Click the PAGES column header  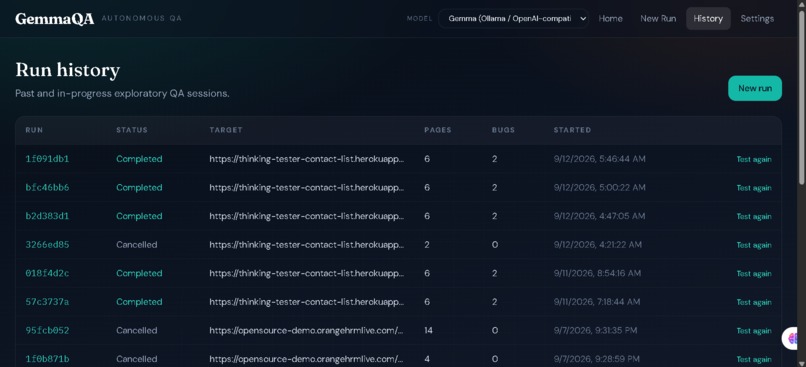437,130
